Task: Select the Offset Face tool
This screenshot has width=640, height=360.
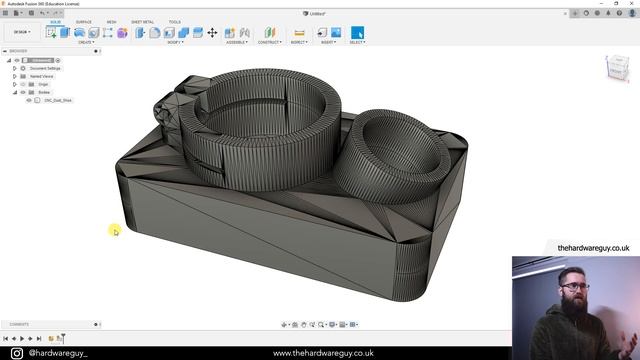Action: tap(198, 33)
